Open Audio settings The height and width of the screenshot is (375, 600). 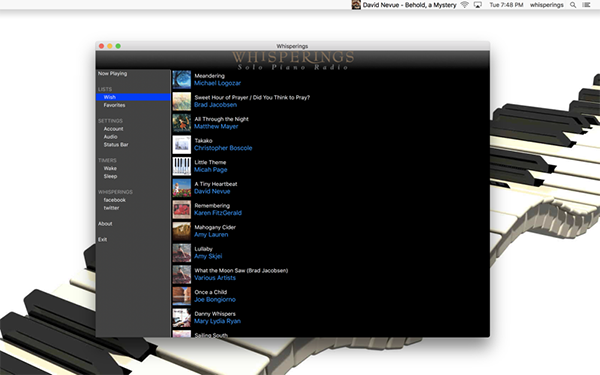110,137
